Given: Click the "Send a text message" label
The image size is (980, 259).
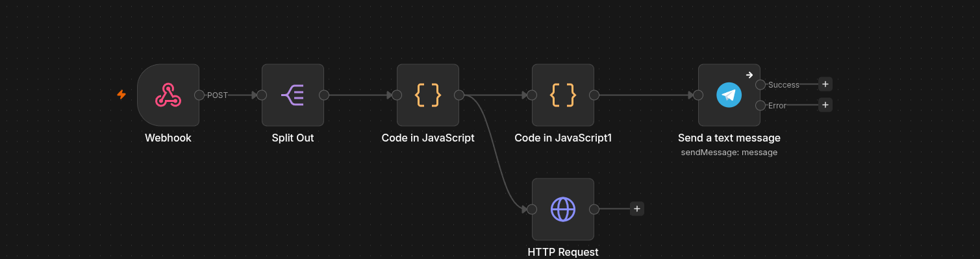Looking at the screenshot, I should [x=729, y=138].
